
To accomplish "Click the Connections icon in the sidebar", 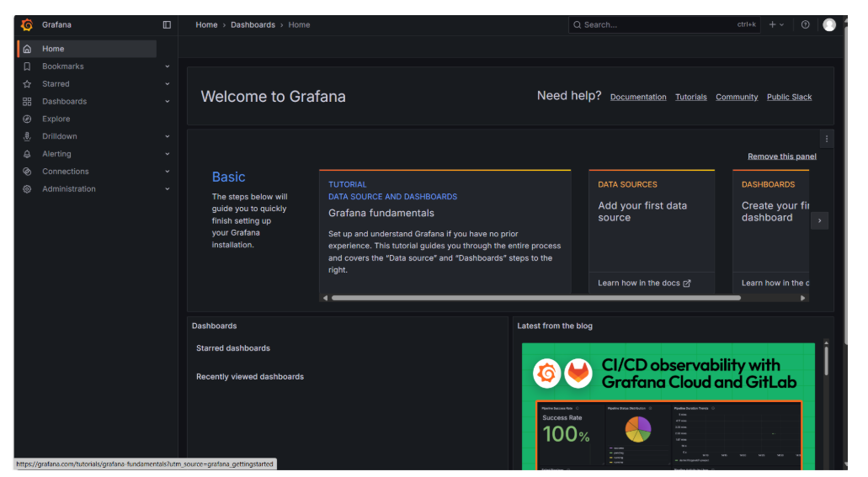I will [x=27, y=172].
